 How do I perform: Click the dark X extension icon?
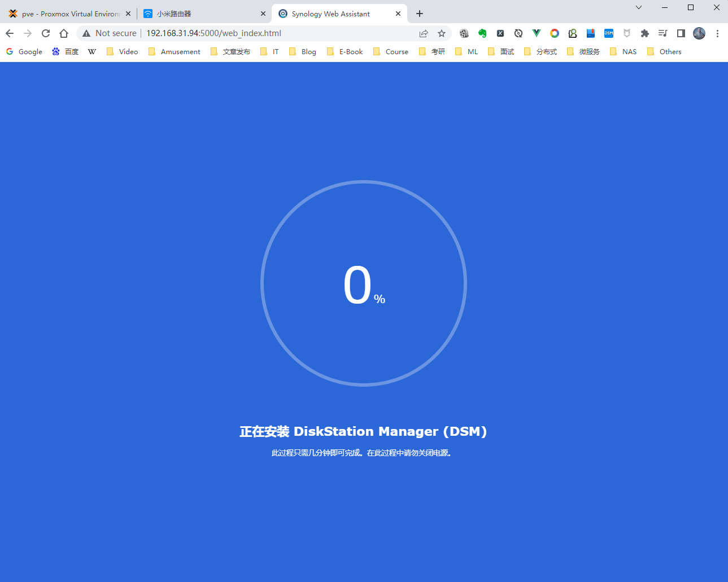pyautogui.click(x=500, y=33)
